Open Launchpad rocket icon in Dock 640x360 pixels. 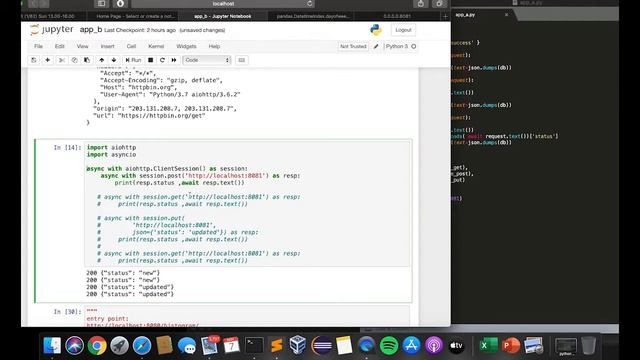120,346
